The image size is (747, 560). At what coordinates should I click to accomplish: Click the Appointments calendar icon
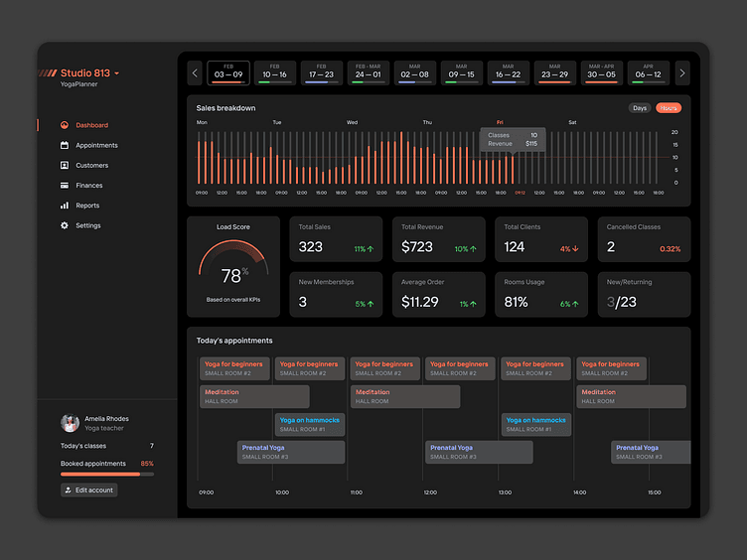65,145
